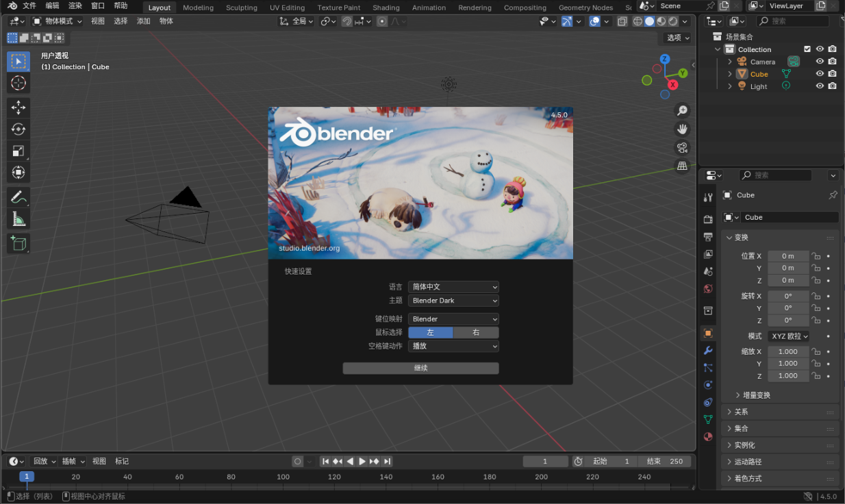
Task: Click the current frame field showing 1
Action: point(546,462)
